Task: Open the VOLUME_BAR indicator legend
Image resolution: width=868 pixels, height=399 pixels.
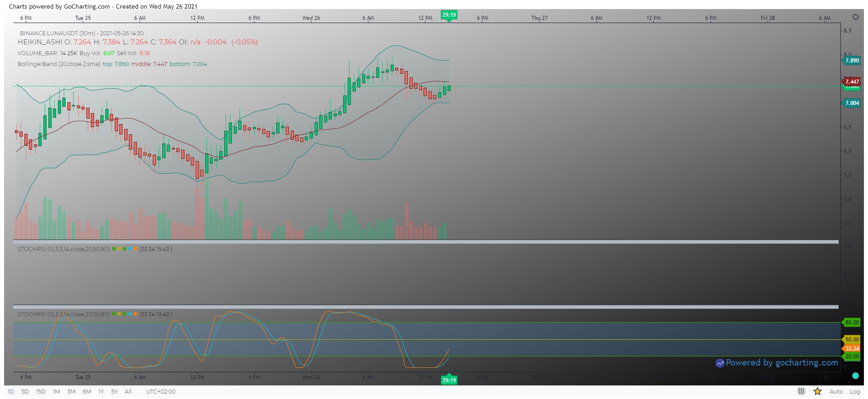Action: [x=38, y=53]
